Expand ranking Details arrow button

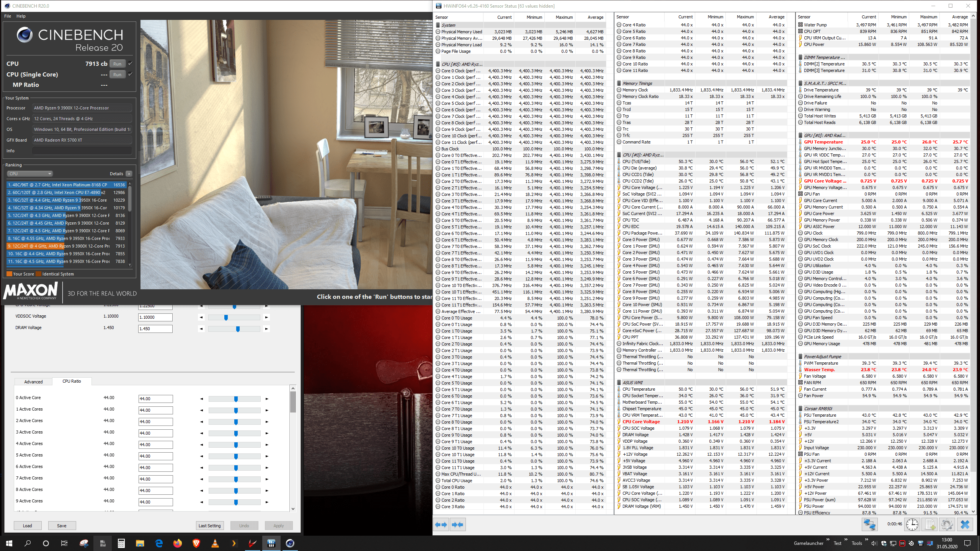click(x=129, y=174)
